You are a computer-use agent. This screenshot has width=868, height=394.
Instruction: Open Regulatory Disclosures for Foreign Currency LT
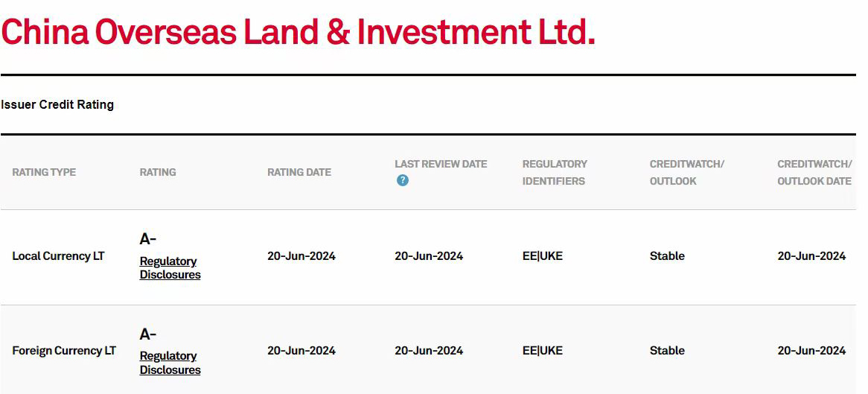coord(170,363)
